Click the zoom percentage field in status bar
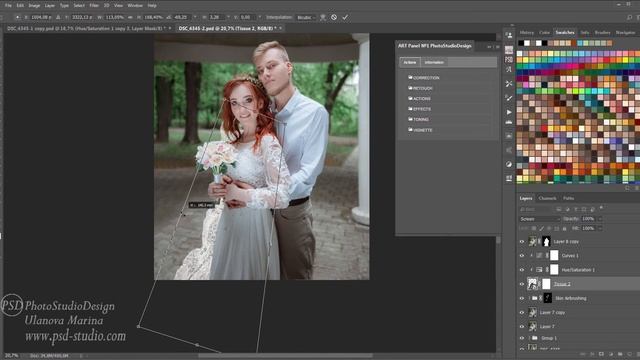 pyautogui.click(x=11, y=356)
